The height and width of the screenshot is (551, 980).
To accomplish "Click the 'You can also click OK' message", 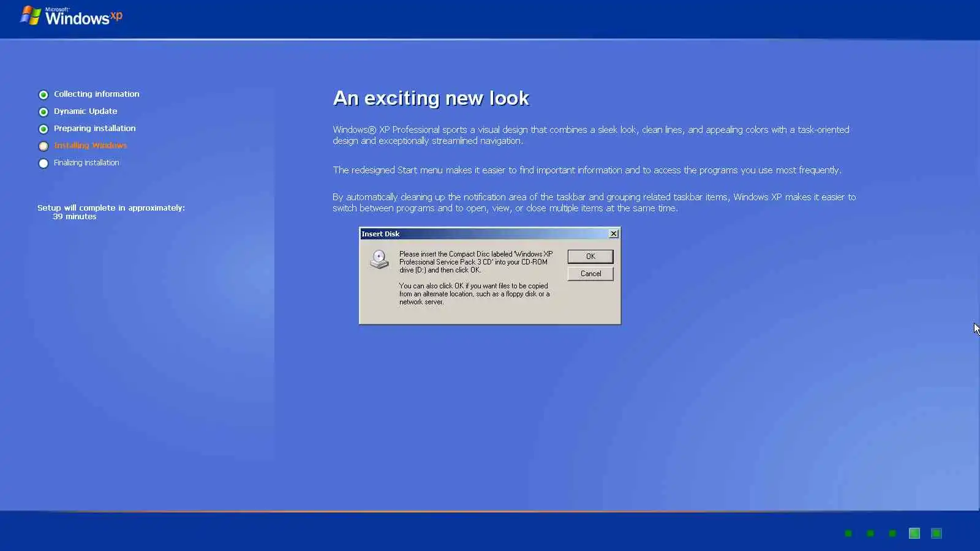I will coord(475,294).
